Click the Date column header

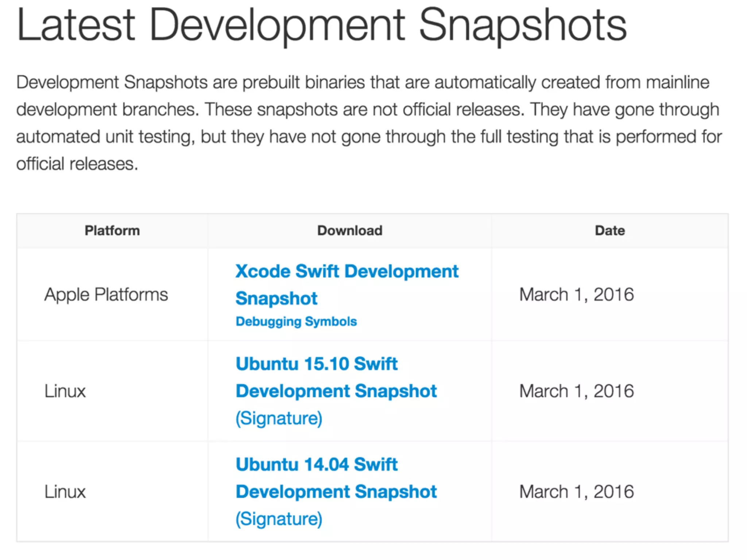[610, 231]
